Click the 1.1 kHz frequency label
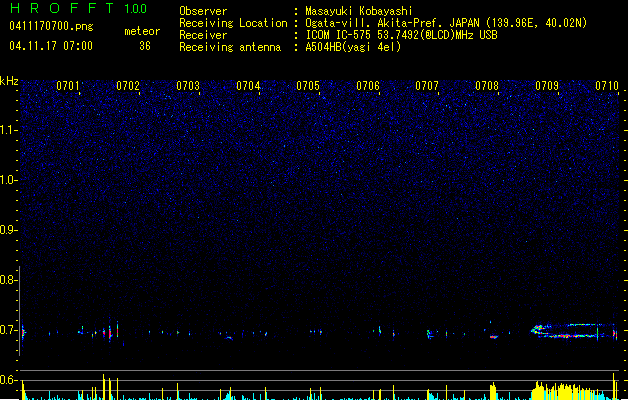Screen dimensions: 629x400 pos(8,130)
